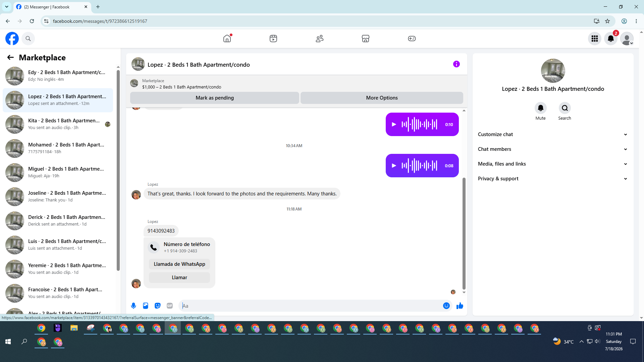Image resolution: width=644 pixels, height=362 pixels.
Task: Open the Friends icon in top navigation
Action: [x=320, y=39]
